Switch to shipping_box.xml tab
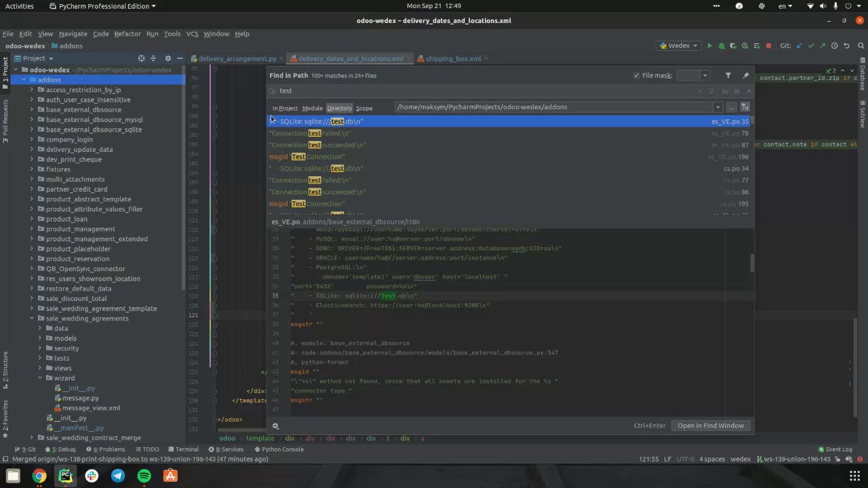The height and width of the screenshot is (488, 868). (x=453, y=58)
